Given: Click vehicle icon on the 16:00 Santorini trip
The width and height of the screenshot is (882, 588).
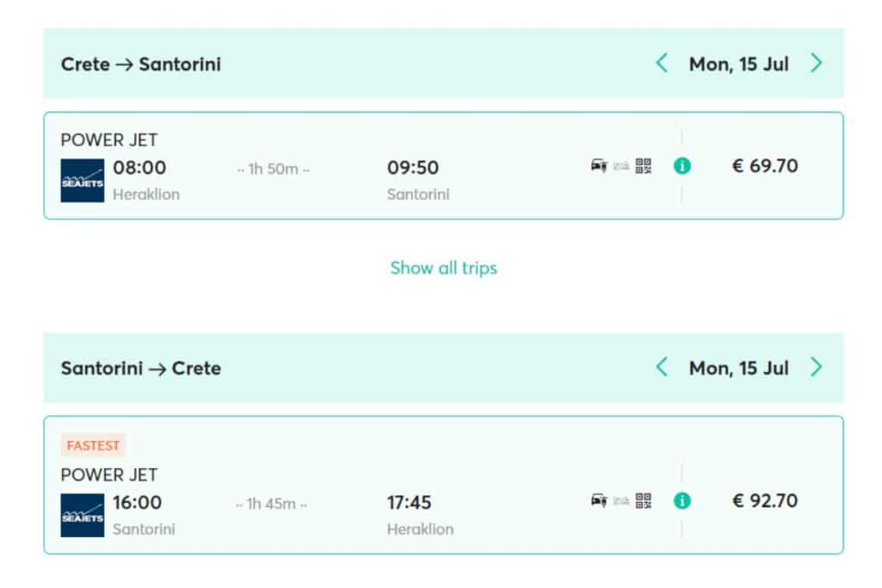Looking at the screenshot, I should coord(599,500).
